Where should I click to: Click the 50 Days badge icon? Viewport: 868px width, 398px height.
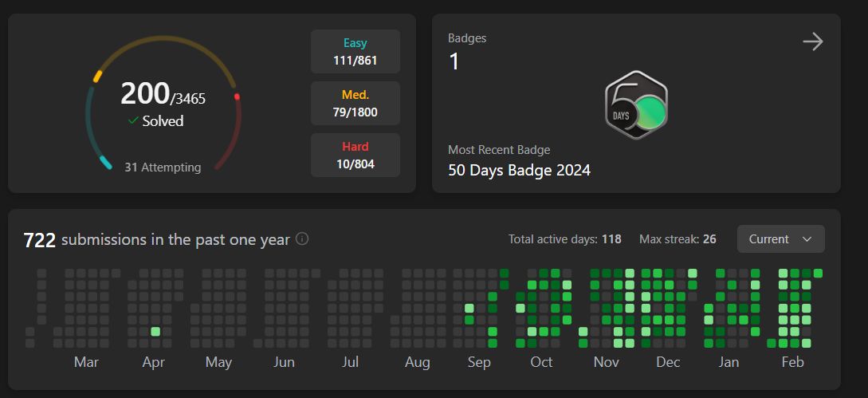636,105
